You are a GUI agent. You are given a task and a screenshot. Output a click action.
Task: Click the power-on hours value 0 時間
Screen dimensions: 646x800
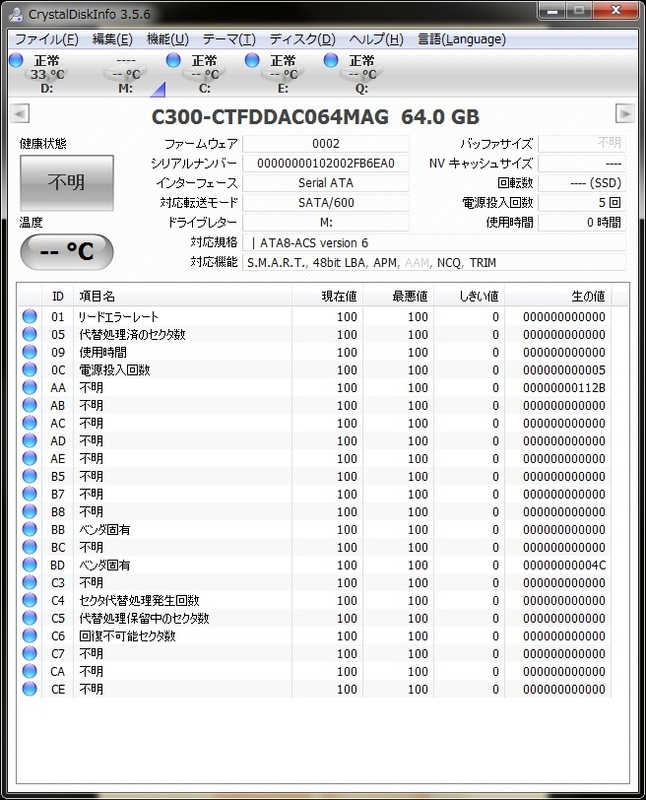tap(582, 222)
